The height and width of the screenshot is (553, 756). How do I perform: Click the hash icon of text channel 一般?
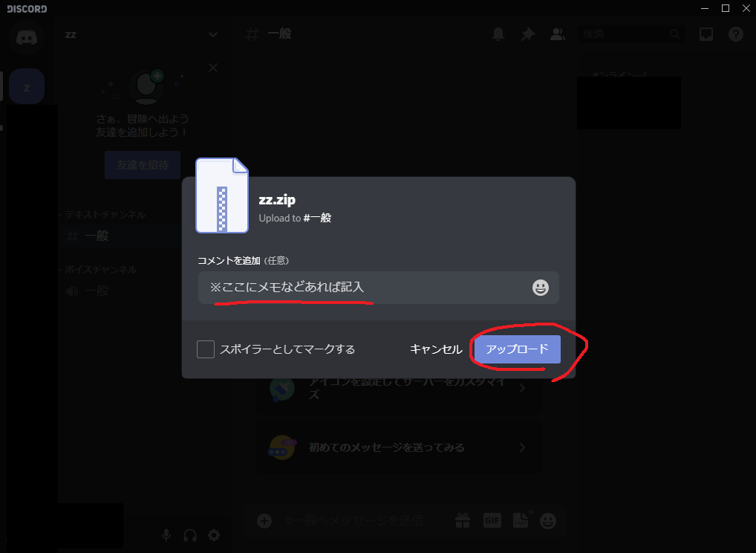coord(72,236)
